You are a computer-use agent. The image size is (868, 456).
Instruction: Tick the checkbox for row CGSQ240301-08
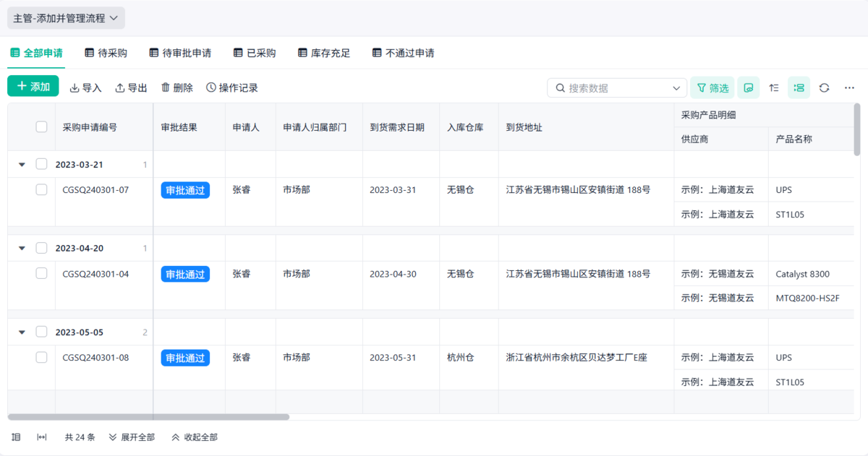click(x=42, y=357)
